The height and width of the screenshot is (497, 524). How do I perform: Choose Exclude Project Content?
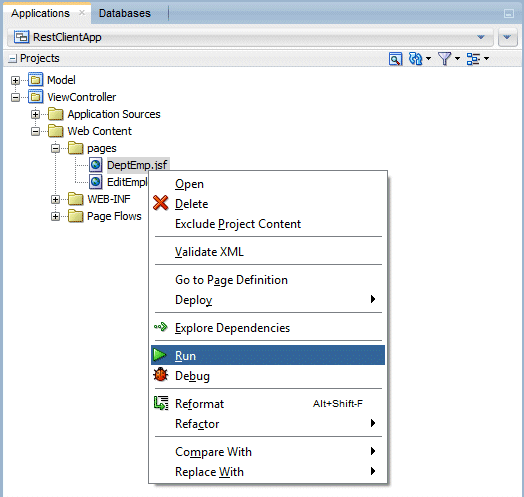(268, 224)
